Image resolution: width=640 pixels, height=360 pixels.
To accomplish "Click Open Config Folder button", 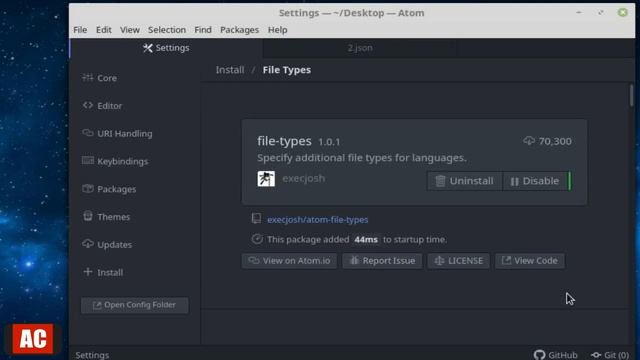I will tap(135, 305).
